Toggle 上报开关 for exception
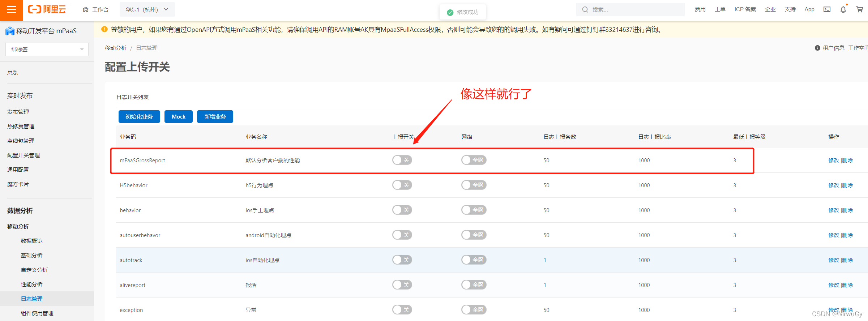 [402, 310]
